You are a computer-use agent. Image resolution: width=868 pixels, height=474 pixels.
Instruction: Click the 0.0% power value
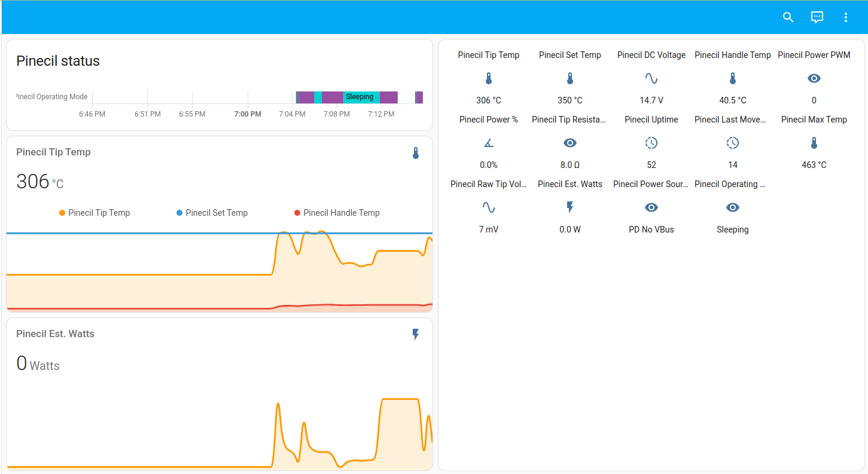[x=488, y=165]
